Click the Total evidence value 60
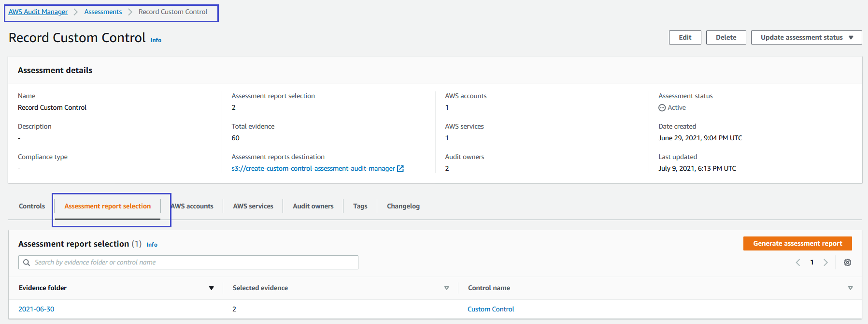The height and width of the screenshot is (324, 868). click(x=236, y=138)
